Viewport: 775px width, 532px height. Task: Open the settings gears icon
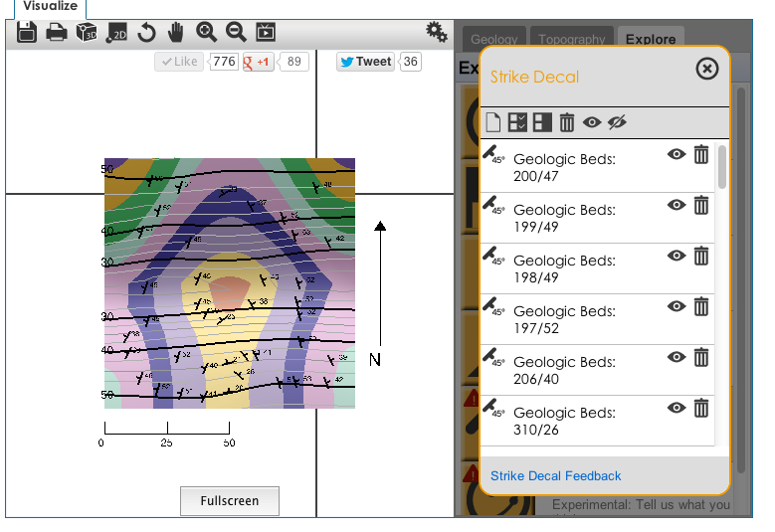click(436, 32)
